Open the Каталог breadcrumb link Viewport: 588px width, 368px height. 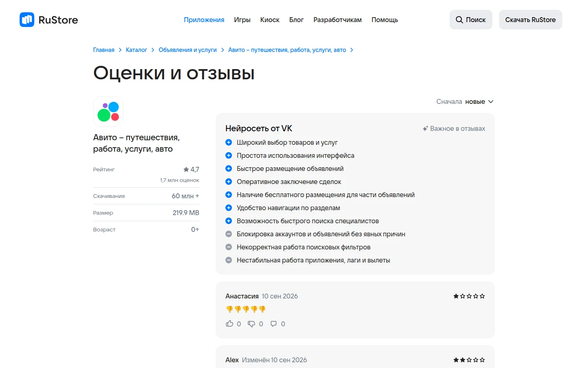pyautogui.click(x=136, y=50)
